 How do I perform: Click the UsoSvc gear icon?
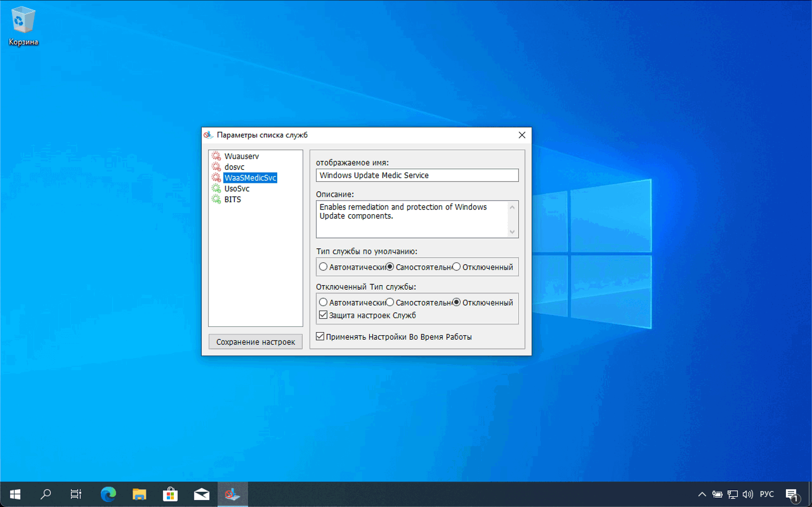[217, 189]
